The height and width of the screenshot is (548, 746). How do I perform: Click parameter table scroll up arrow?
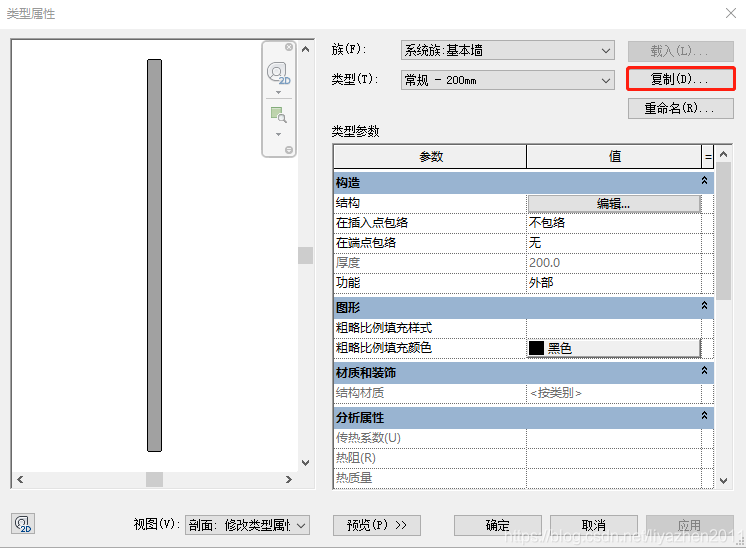[x=724, y=154]
